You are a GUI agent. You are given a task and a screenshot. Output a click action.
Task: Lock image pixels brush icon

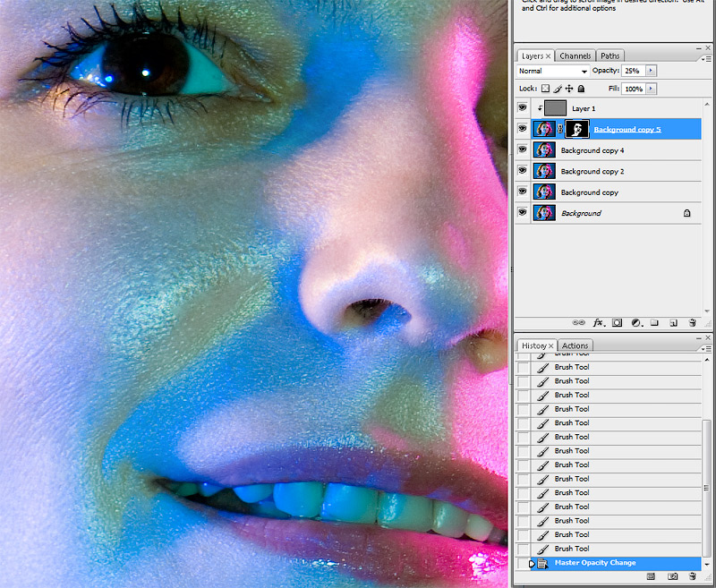coord(558,89)
